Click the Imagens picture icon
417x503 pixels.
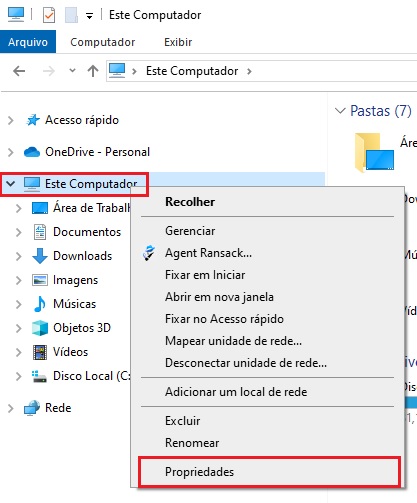click(40, 280)
